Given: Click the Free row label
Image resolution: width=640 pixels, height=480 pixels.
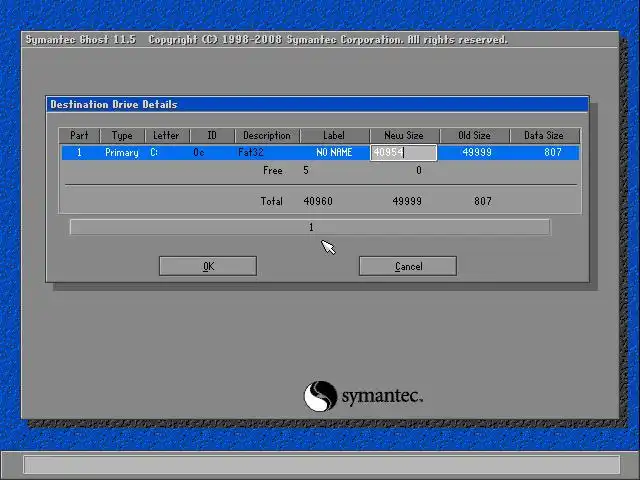Looking at the screenshot, I should point(273,171).
